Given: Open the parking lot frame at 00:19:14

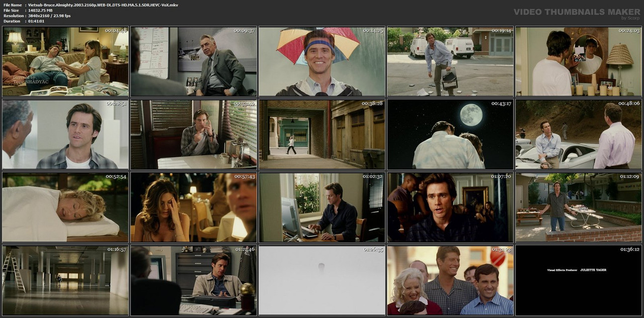Looking at the screenshot, I should 450,61.
